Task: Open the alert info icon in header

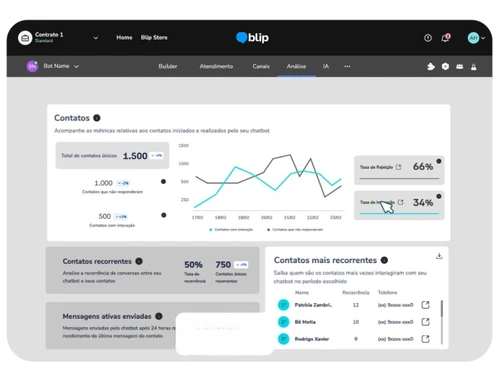Action: [x=428, y=38]
